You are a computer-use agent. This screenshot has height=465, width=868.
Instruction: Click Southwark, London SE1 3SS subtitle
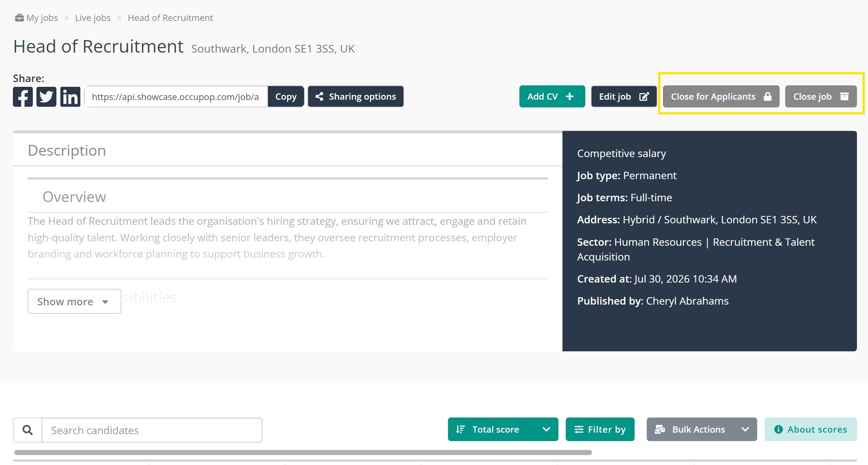pos(273,49)
